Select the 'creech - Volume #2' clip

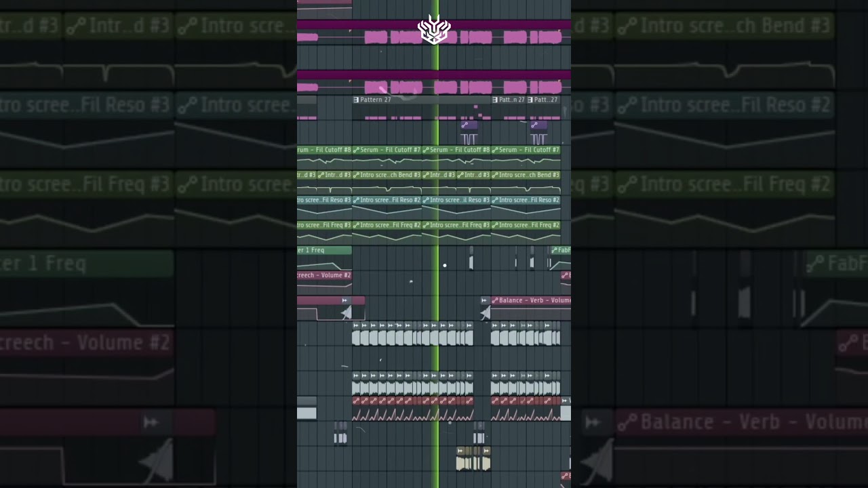pyautogui.click(x=324, y=275)
